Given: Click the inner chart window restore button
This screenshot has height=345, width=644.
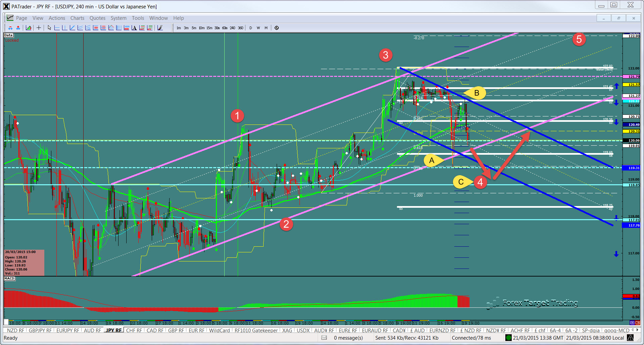Looking at the screenshot, I should 618,18.
